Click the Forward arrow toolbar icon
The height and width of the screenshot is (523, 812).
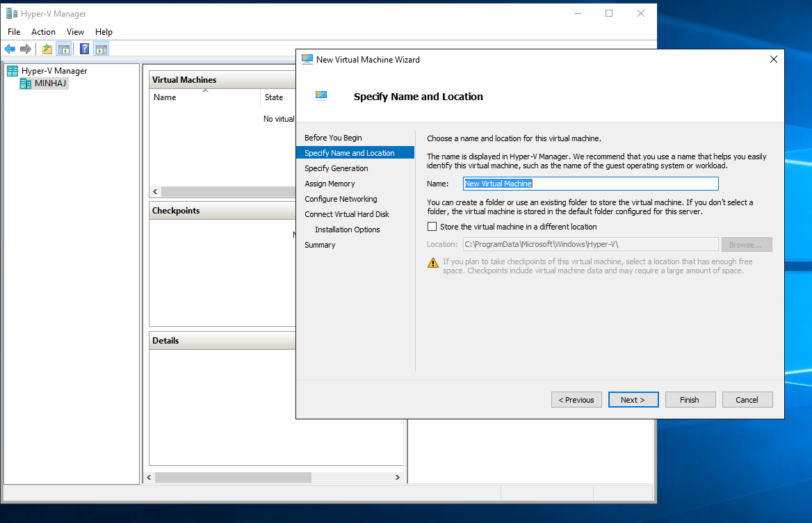coord(26,49)
